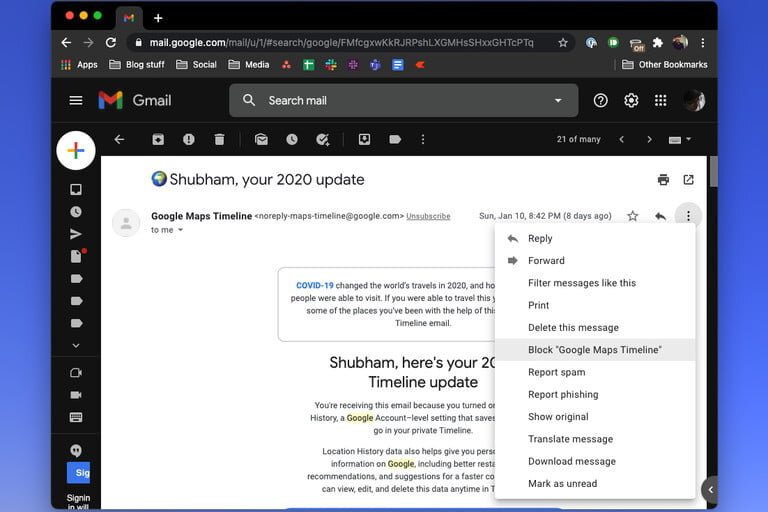Add email to Tasks

(322, 140)
